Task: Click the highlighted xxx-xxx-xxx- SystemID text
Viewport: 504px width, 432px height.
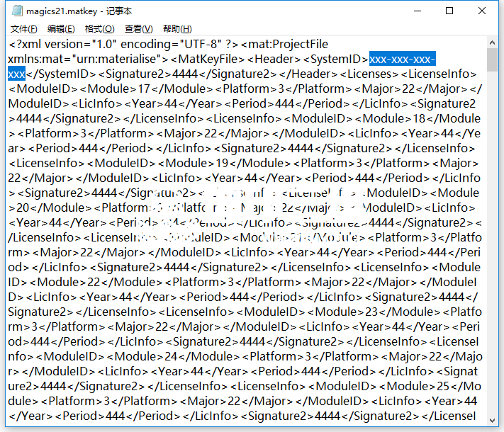Action: (x=402, y=59)
